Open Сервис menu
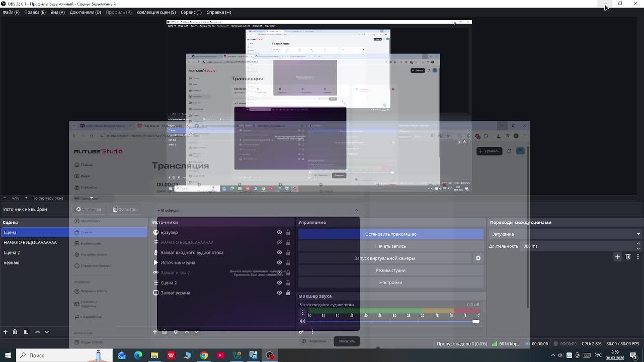 tap(191, 12)
